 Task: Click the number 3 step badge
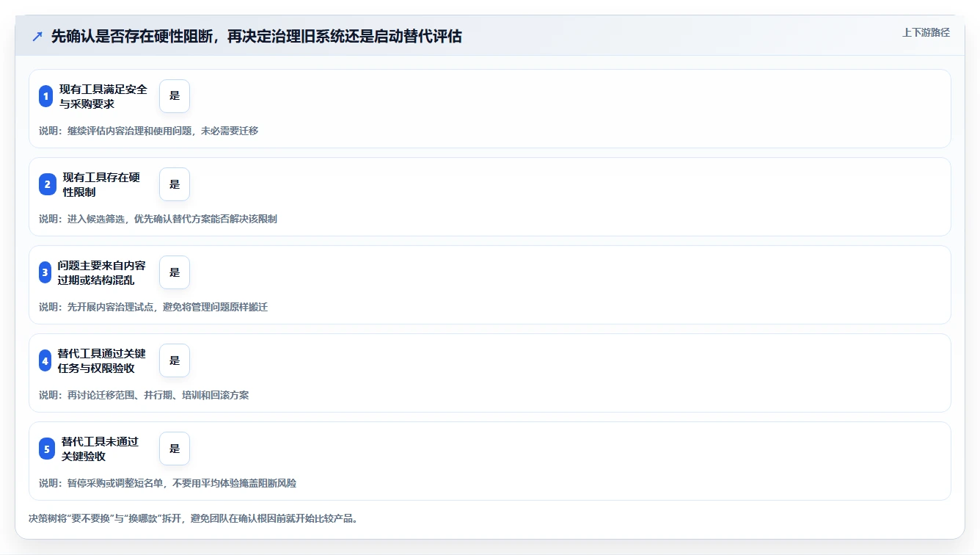[x=45, y=272]
